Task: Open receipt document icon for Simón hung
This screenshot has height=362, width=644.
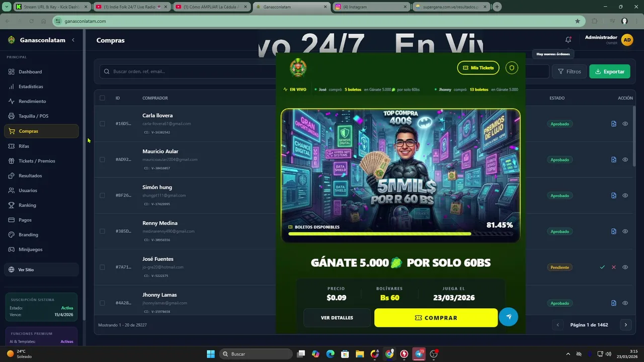Action: coord(614,196)
